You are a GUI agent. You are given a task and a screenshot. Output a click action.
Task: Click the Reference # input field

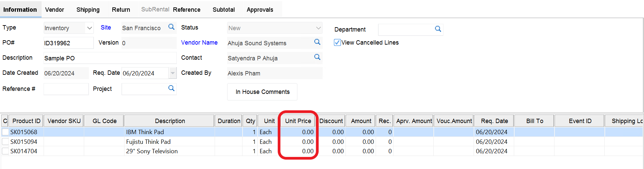tap(66, 89)
